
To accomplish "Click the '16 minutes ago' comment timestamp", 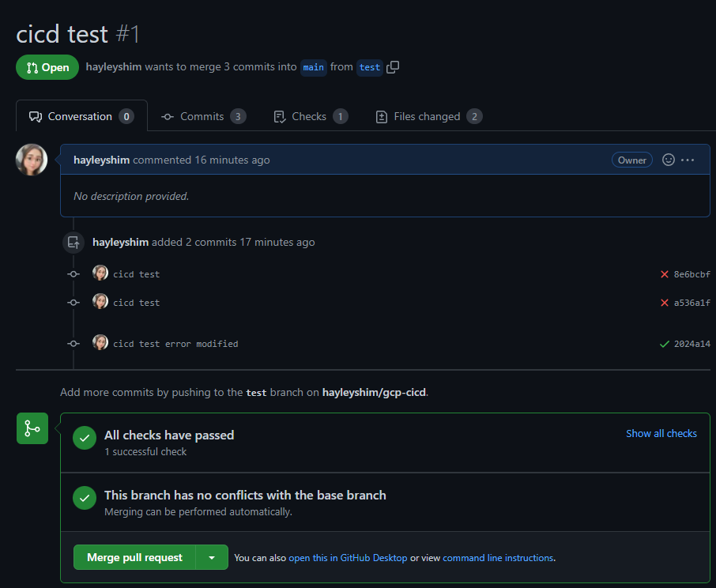I will pyautogui.click(x=232, y=160).
